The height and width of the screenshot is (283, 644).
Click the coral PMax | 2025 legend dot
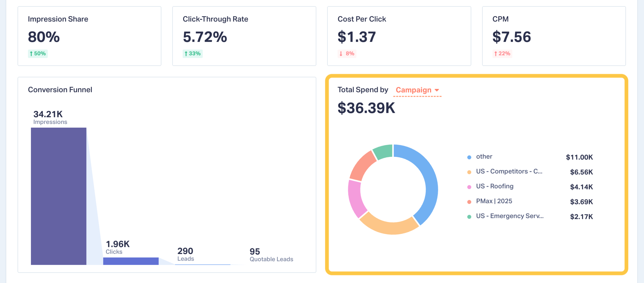pyautogui.click(x=469, y=202)
